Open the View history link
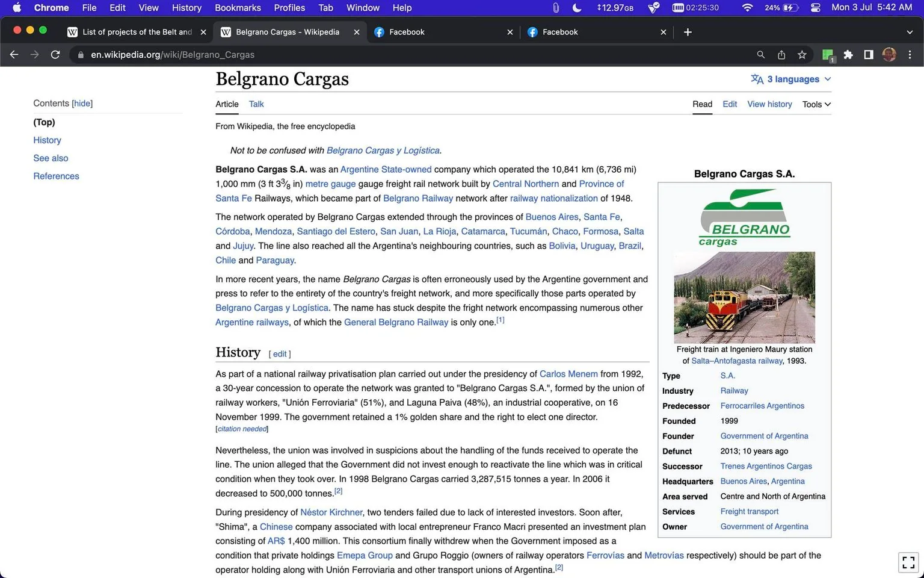Image resolution: width=924 pixels, height=578 pixels. tap(769, 104)
